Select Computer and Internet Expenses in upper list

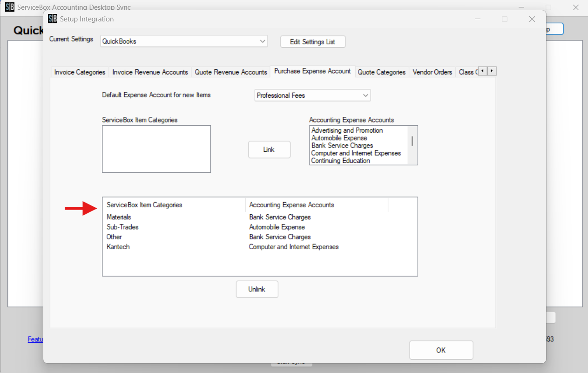point(358,153)
